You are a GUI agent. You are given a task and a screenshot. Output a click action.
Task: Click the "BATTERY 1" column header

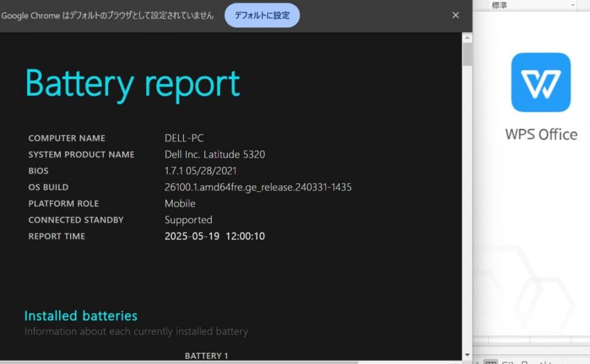tap(206, 356)
